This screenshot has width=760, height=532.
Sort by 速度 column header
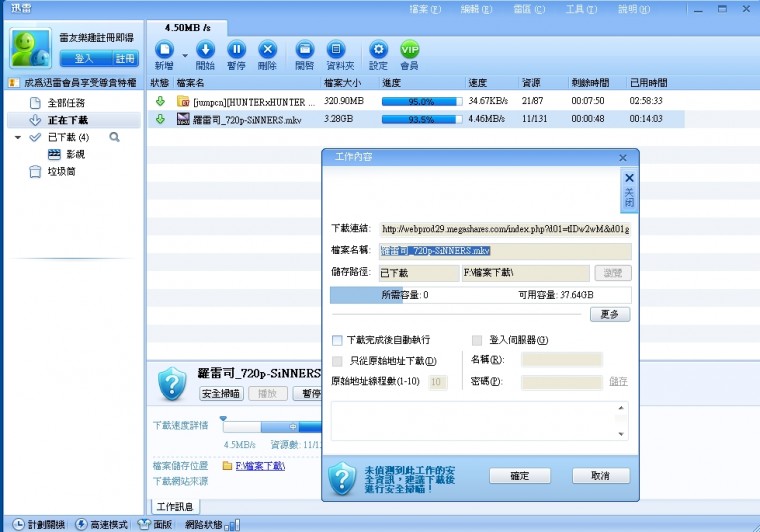477,83
